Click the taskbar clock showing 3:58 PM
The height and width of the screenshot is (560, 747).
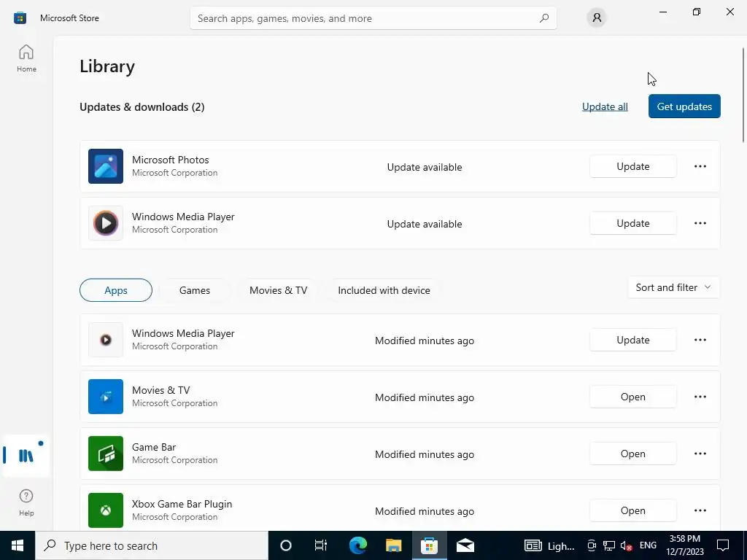pos(684,545)
